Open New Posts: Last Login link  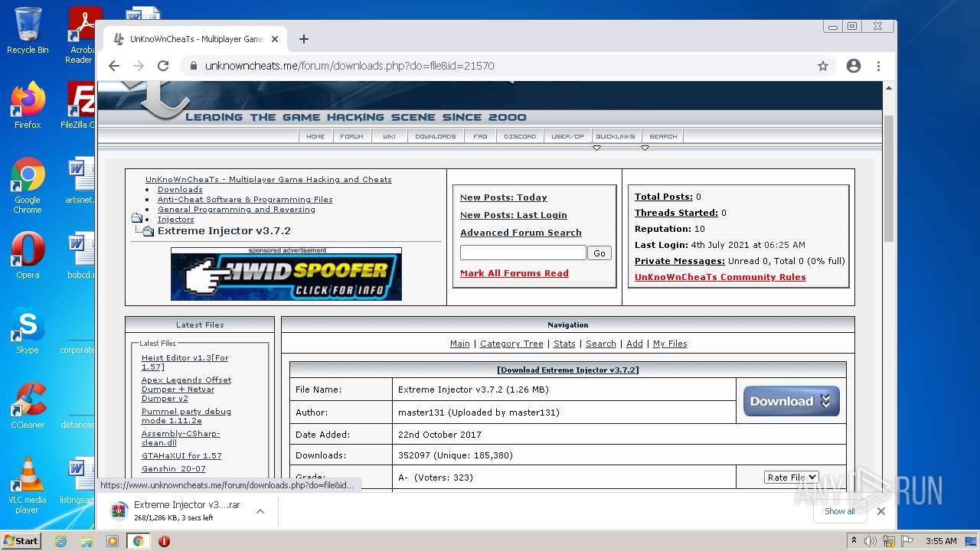[x=514, y=215]
